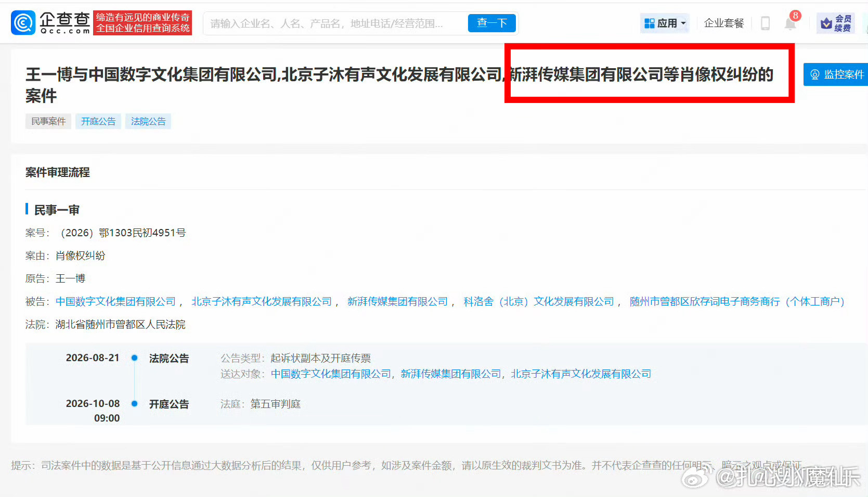Click the 2026-10-08 timeline dot marker
Image resolution: width=868 pixels, height=497 pixels.
click(x=135, y=403)
